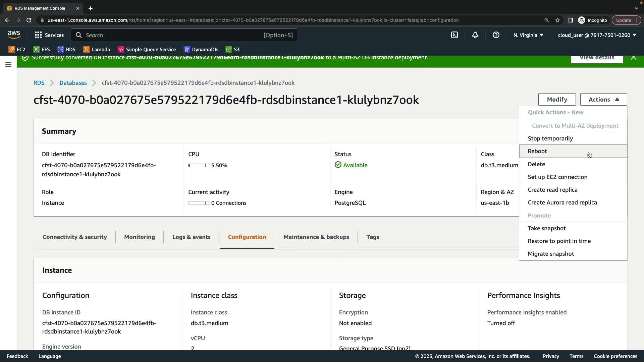The height and width of the screenshot is (362, 644).
Task: Open the notifications bell icon
Action: (475, 35)
